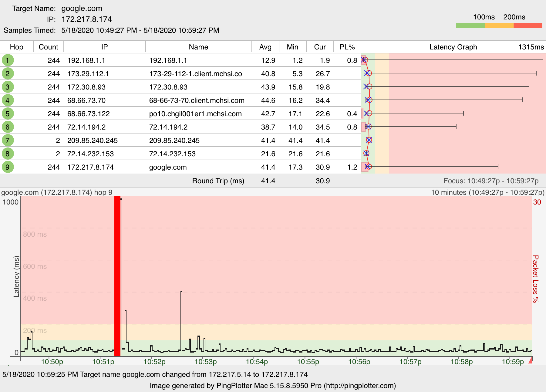Screen dimensions: 546x392
Task: Click the 10:55p label on the time axis
Action: point(308,362)
